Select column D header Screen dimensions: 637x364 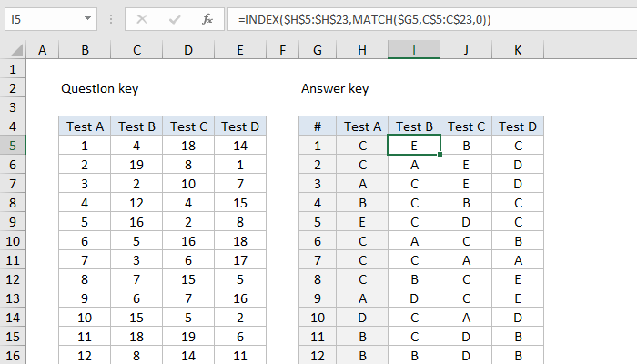pos(188,50)
